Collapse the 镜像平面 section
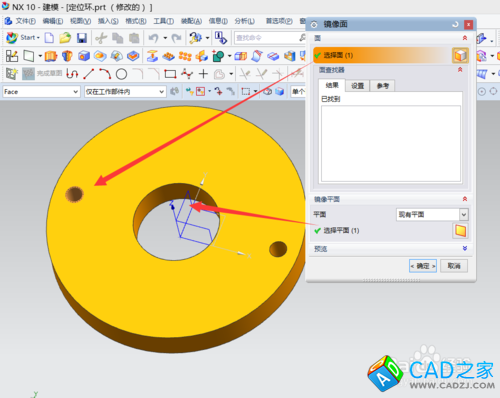This screenshot has height=398, width=500. pyautogui.click(x=465, y=199)
